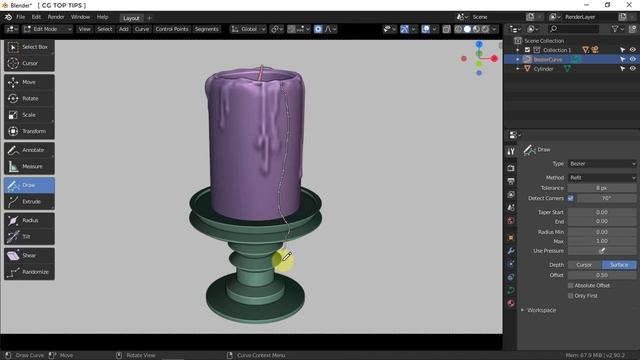
Task: Open the Render menu
Action: pos(56,17)
